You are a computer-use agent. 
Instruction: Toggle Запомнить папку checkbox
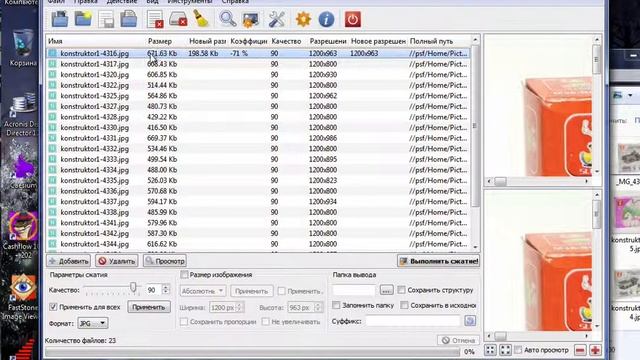click(336, 305)
